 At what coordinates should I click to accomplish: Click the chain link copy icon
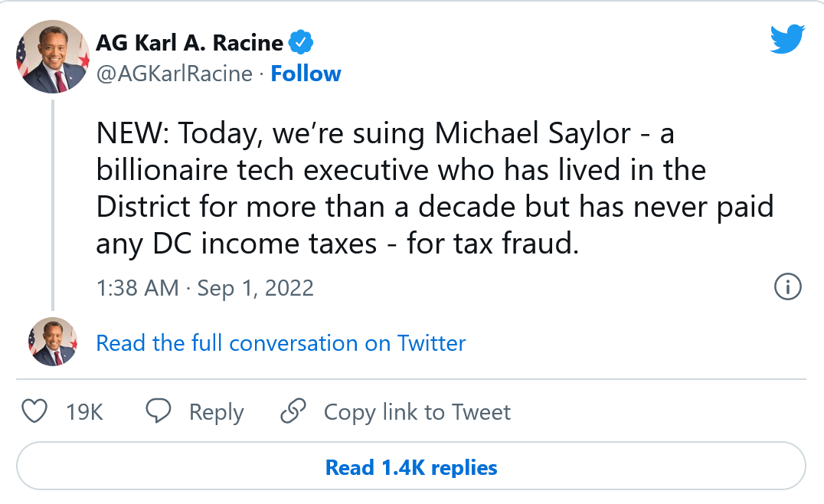[293, 411]
